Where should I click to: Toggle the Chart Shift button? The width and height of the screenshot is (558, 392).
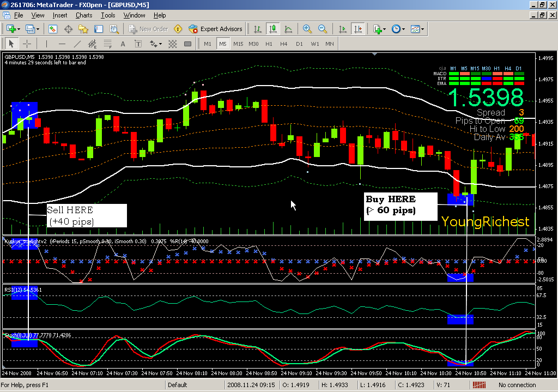[358, 29]
